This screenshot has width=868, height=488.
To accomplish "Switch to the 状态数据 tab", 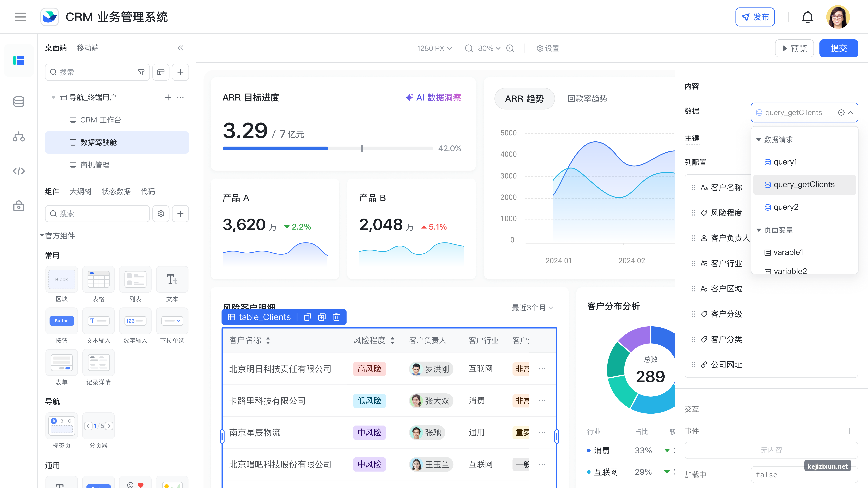I will [x=116, y=191].
